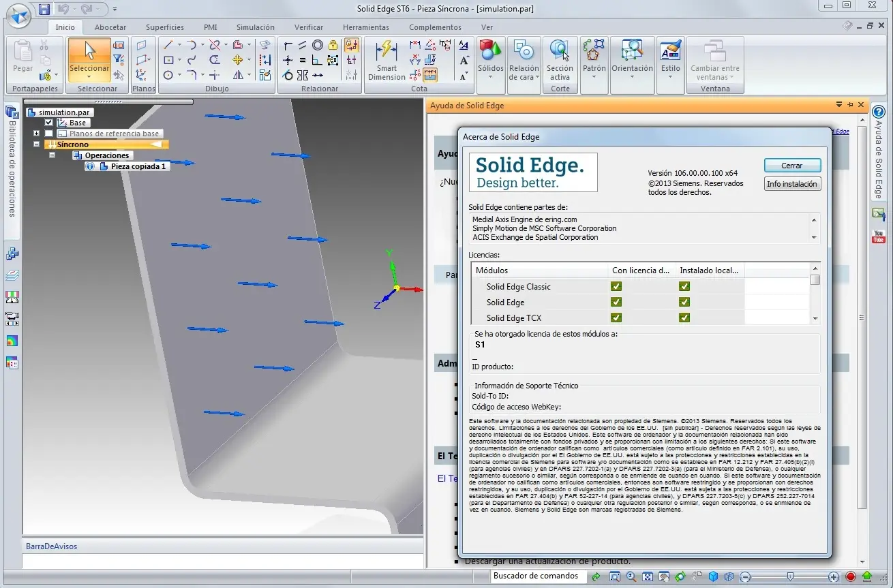Screen dimensions: 893x588
Task: Collapse the Síncrono tree node
Action: 36,144
